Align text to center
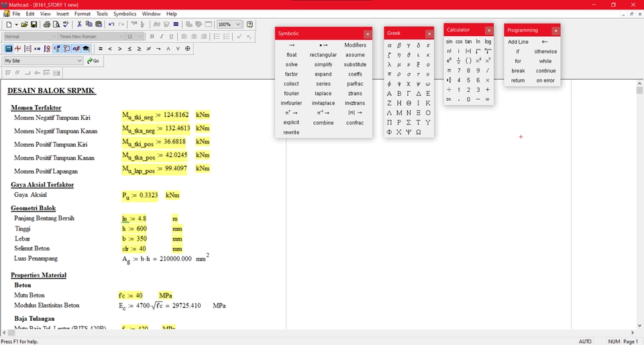The width and height of the screenshot is (644, 345). tap(194, 37)
